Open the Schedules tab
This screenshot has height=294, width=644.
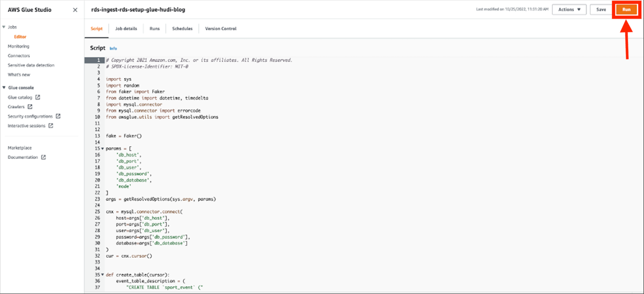click(x=182, y=28)
